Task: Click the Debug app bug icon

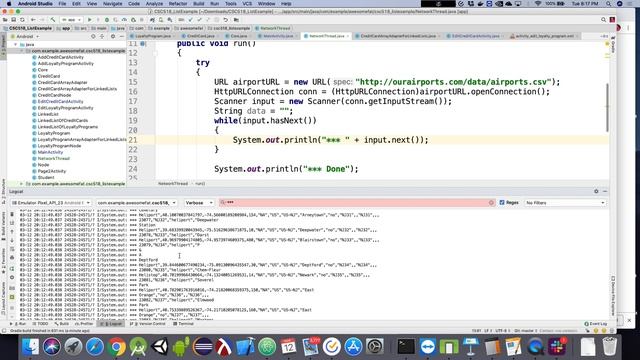Action: 107,20
